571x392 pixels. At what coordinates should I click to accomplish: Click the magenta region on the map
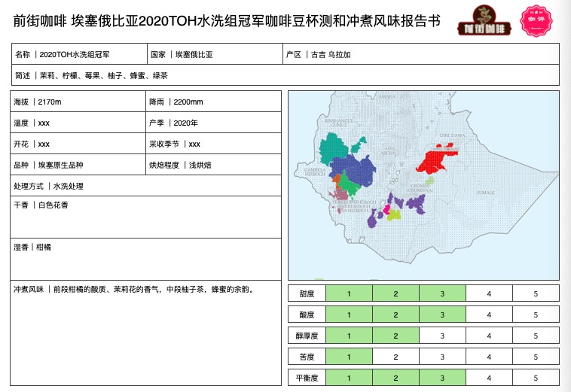pyautogui.click(x=386, y=208)
